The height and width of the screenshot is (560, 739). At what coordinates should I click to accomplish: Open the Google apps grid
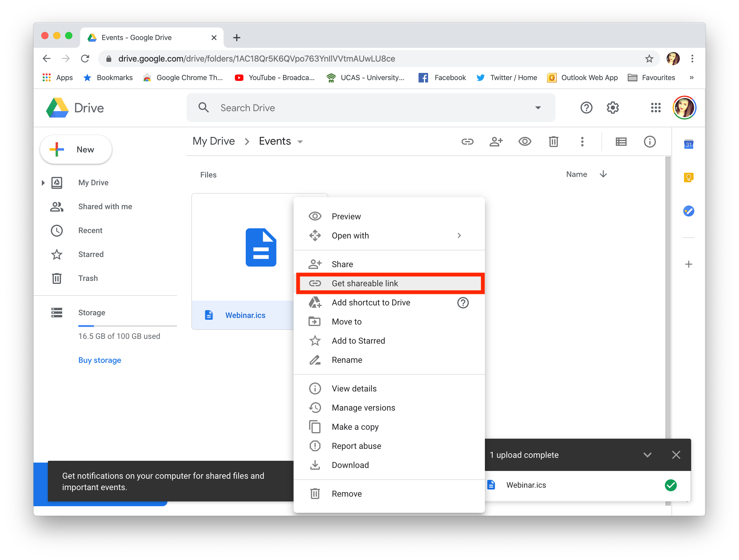pos(656,108)
